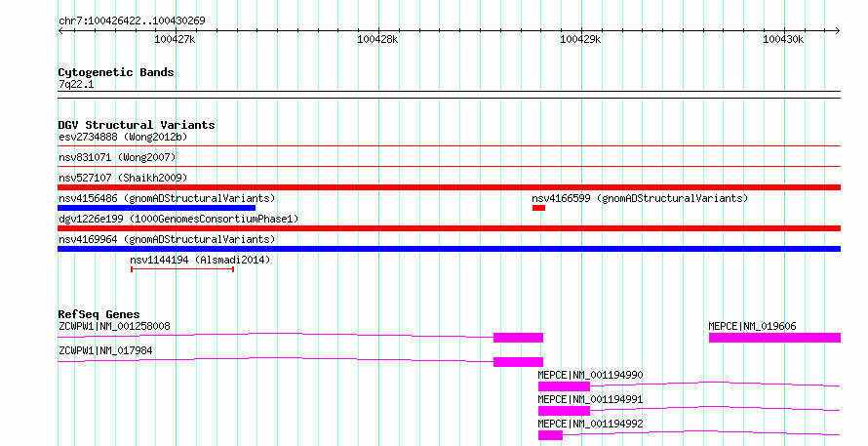The height and width of the screenshot is (446, 868).
Task: Open transcript MEPCE|NM_001194990 label
Action: (591, 375)
